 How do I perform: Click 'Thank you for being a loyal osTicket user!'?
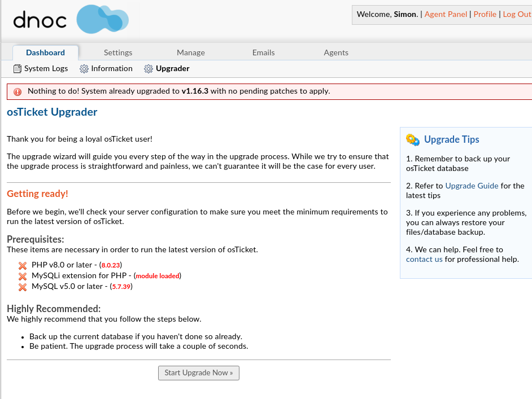[80, 139]
